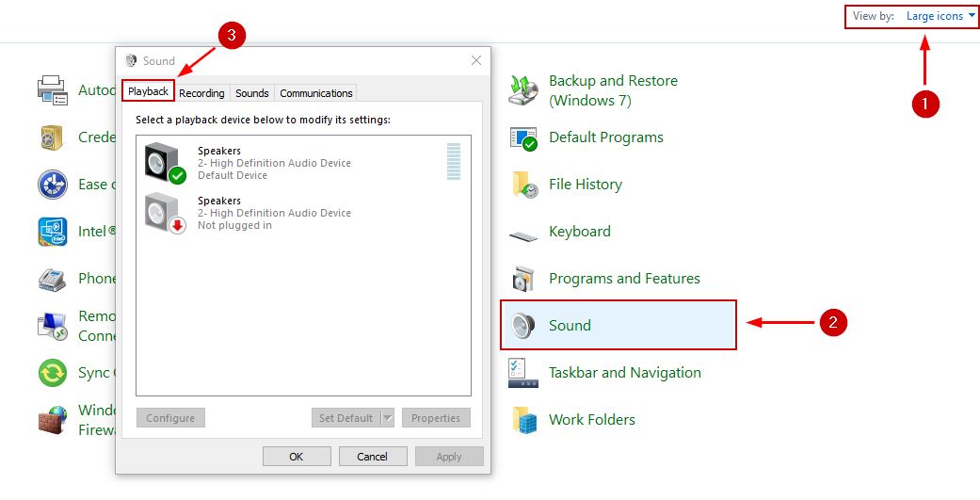
Task: Open the File History folder icon
Action: [523, 185]
